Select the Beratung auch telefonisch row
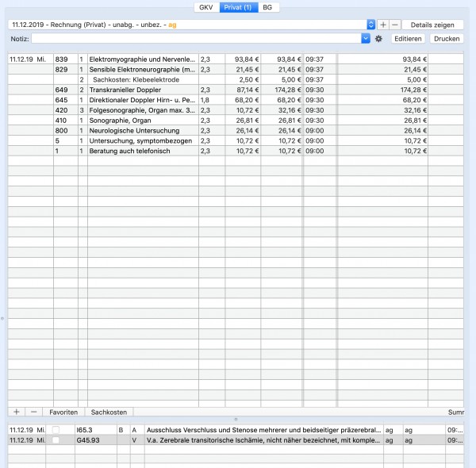Viewport: 476px width, 468px height. (x=236, y=151)
